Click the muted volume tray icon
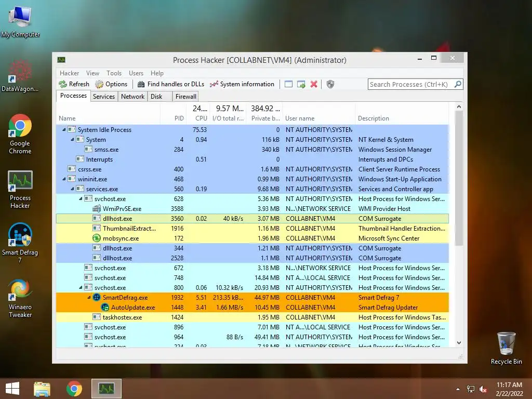The width and height of the screenshot is (532, 399). coord(483,389)
